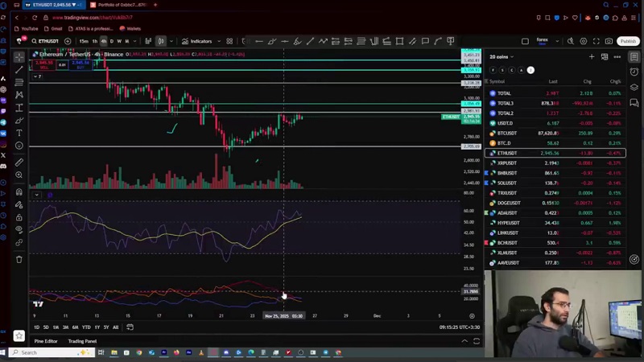Viewport: 644px width, 362px height.
Task: Select the second colored flag list circle
Action: tap(502, 70)
